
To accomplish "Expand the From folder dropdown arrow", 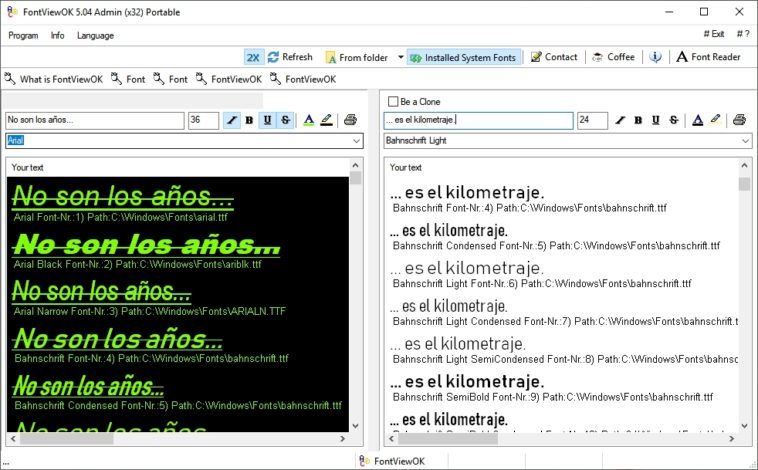I will click(400, 57).
